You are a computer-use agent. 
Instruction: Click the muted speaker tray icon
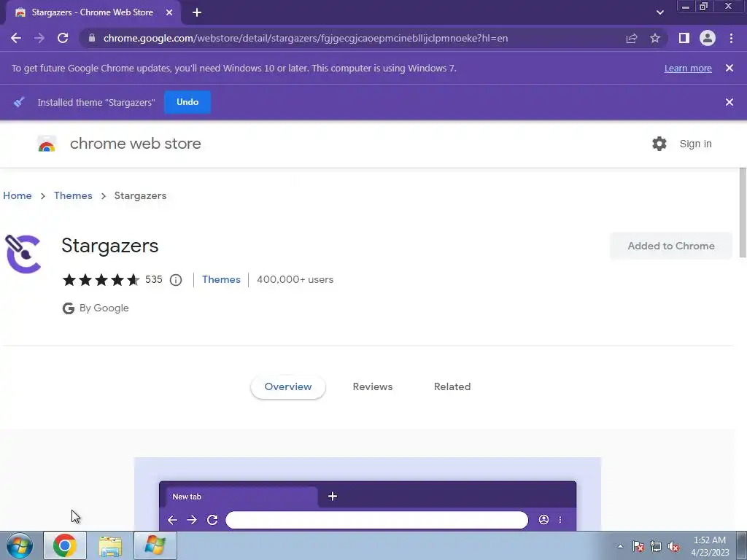pos(673,546)
